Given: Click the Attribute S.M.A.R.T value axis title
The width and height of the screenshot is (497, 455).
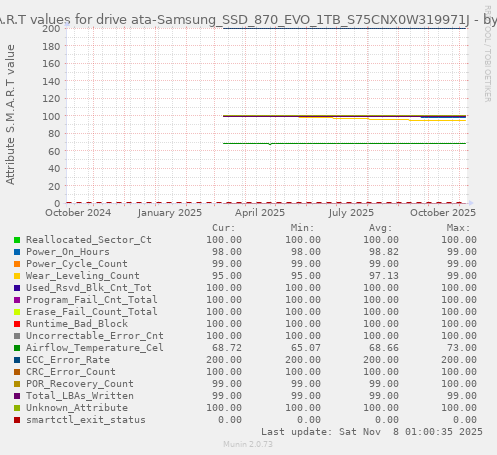Looking at the screenshot, I should click(x=10, y=115).
